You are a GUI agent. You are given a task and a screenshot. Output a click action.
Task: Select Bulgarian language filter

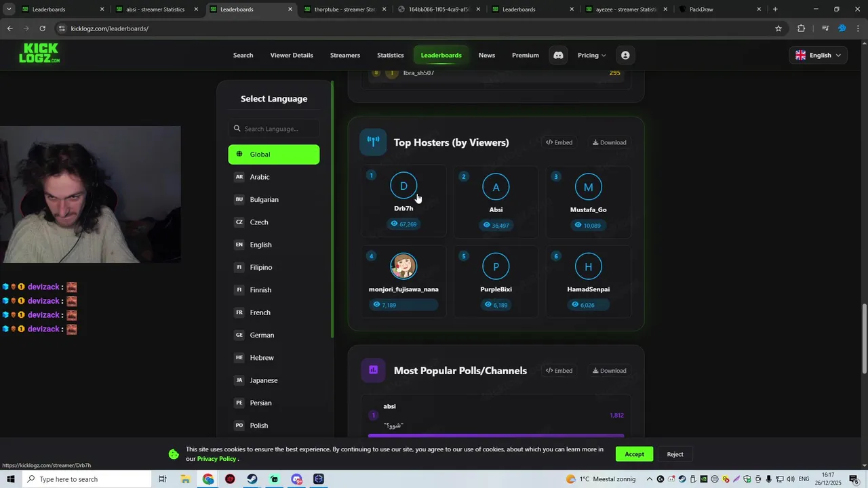point(274,199)
